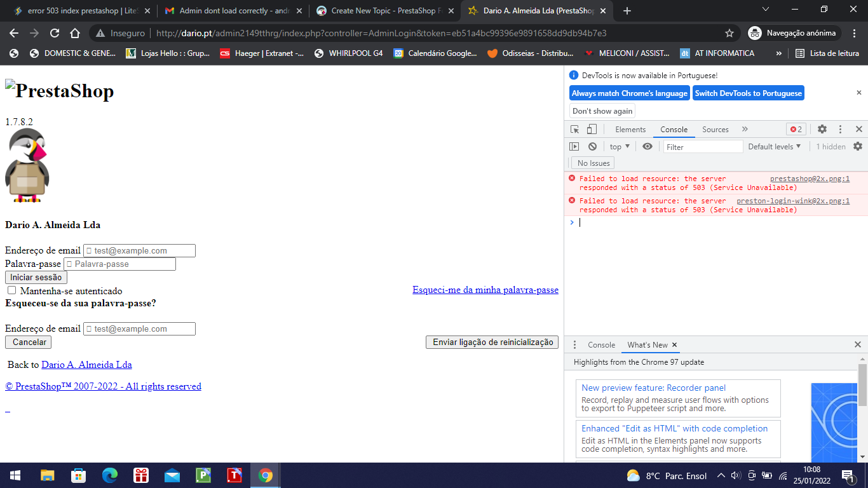Click the browser address bar URL

click(381, 33)
